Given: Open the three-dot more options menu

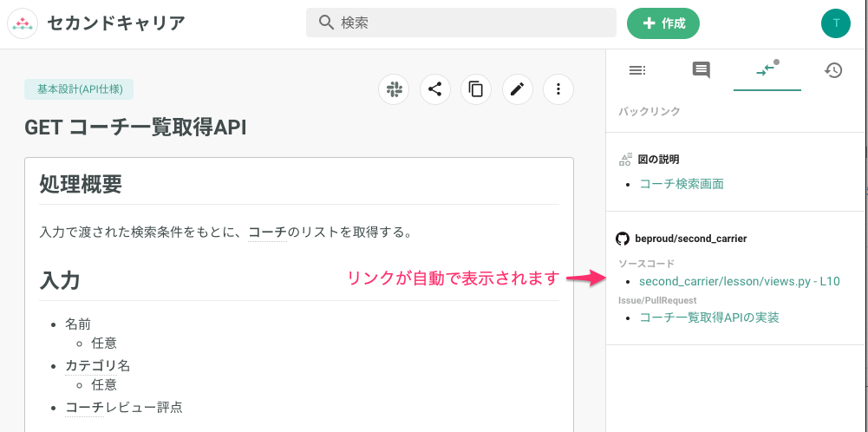Looking at the screenshot, I should 558,88.
